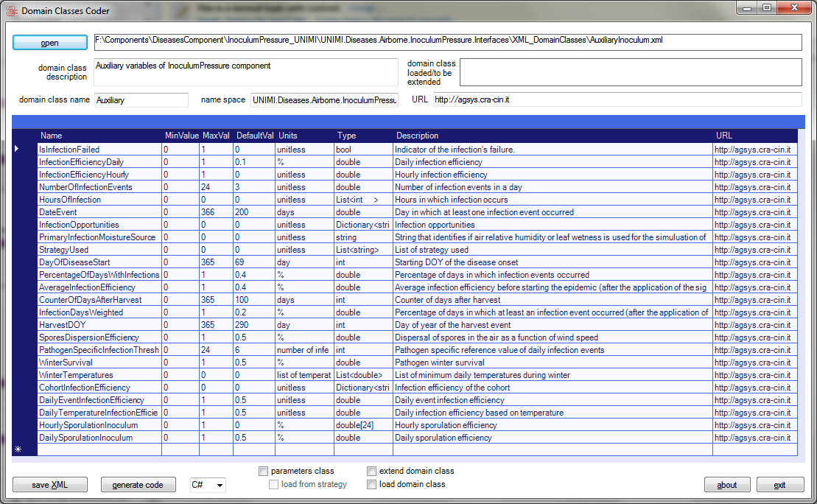Click the new-row asterisk marker
The height and width of the screenshot is (504, 817).
coord(18,449)
